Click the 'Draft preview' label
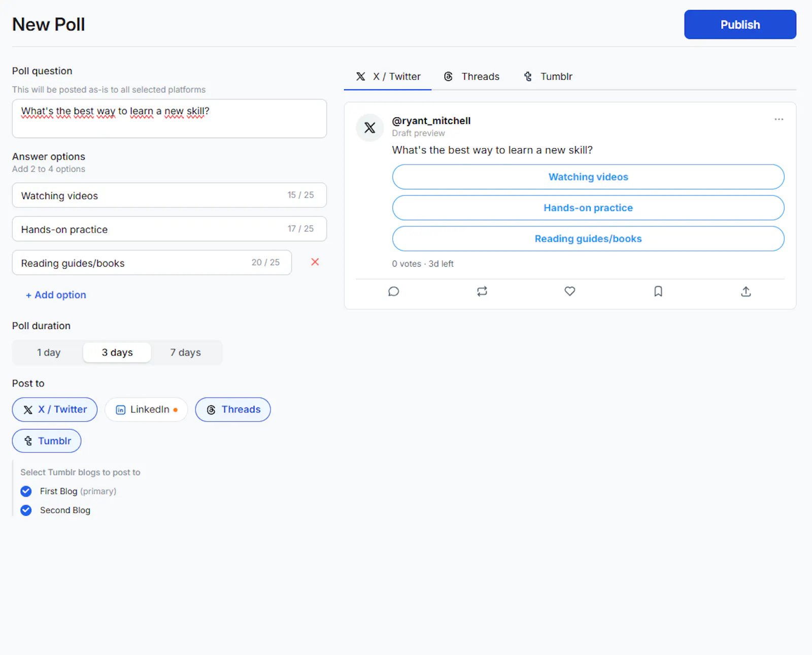 click(x=418, y=133)
